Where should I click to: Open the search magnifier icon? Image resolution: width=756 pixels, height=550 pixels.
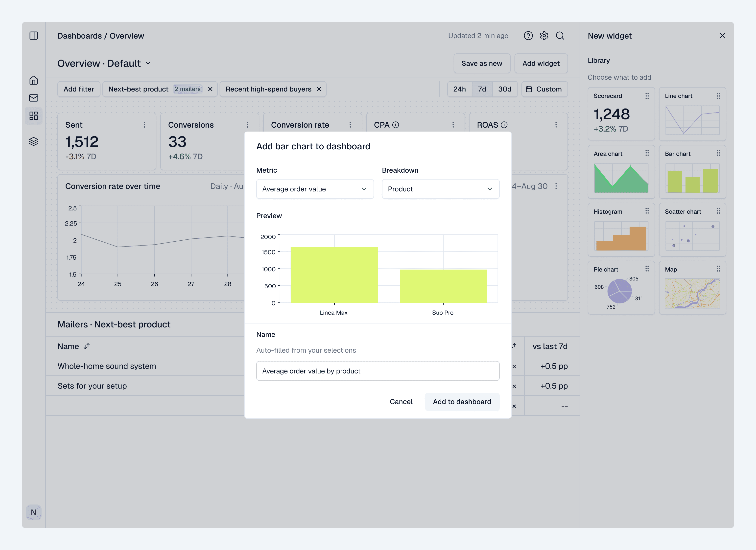pyautogui.click(x=560, y=36)
